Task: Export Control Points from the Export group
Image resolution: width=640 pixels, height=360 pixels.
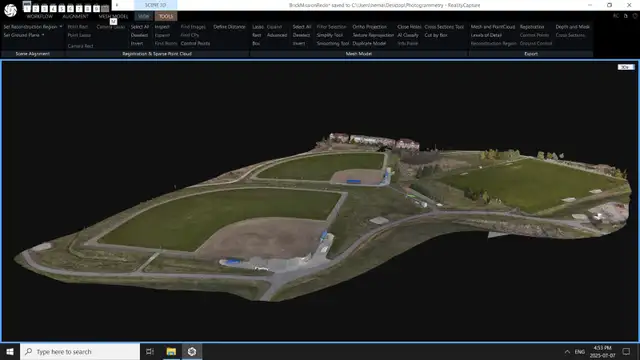Action: (x=534, y=35)
